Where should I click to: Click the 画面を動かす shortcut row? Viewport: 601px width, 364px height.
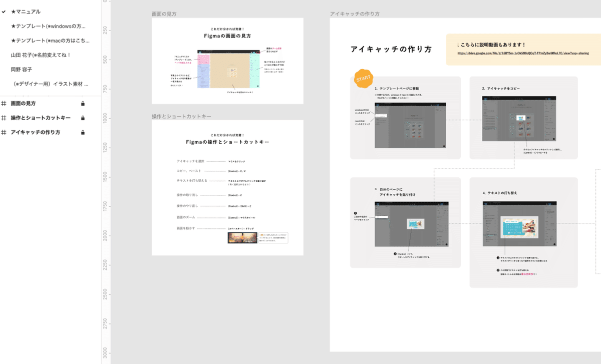(x=215, y=228)
